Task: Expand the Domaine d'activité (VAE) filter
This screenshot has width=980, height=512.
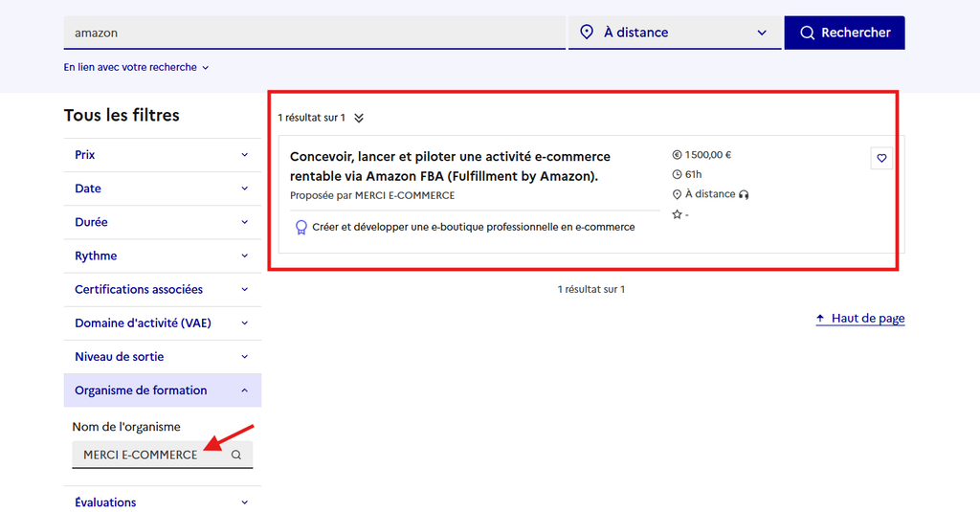Action: coord(163,323)
